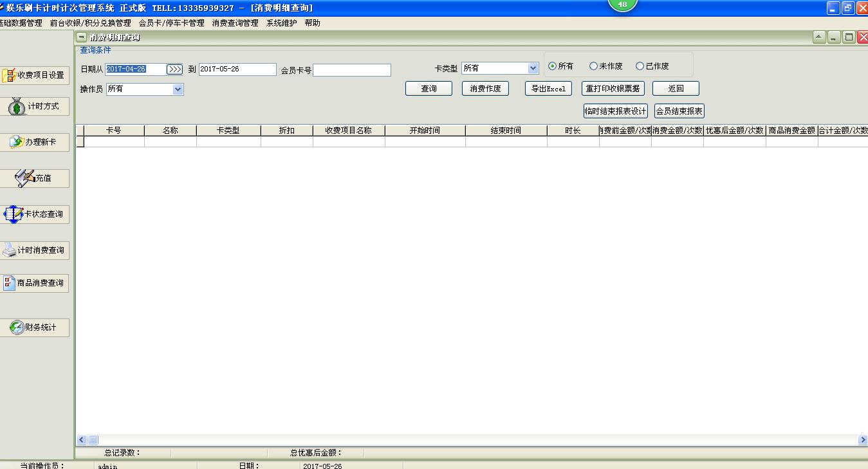Click the 商品消费金额 column header
868x469 pixels.
(792, 131)
